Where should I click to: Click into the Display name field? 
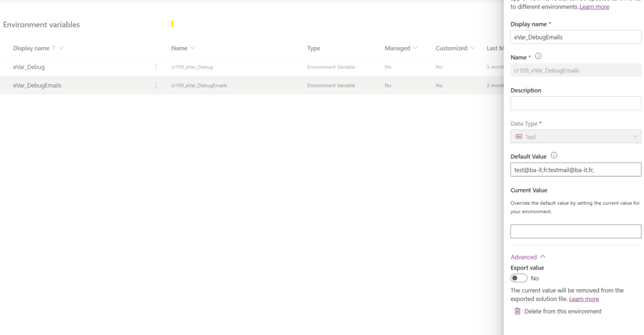coord(575,37)
